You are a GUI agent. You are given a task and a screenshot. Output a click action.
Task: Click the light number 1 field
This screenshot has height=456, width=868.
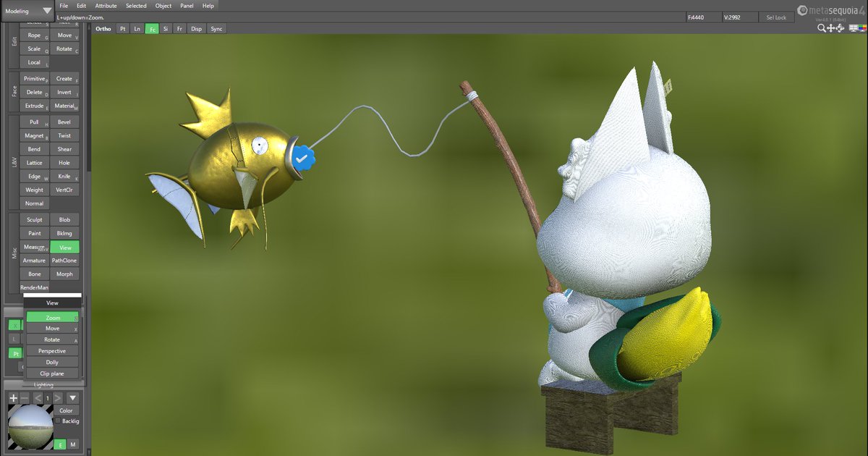pos(48,398)
